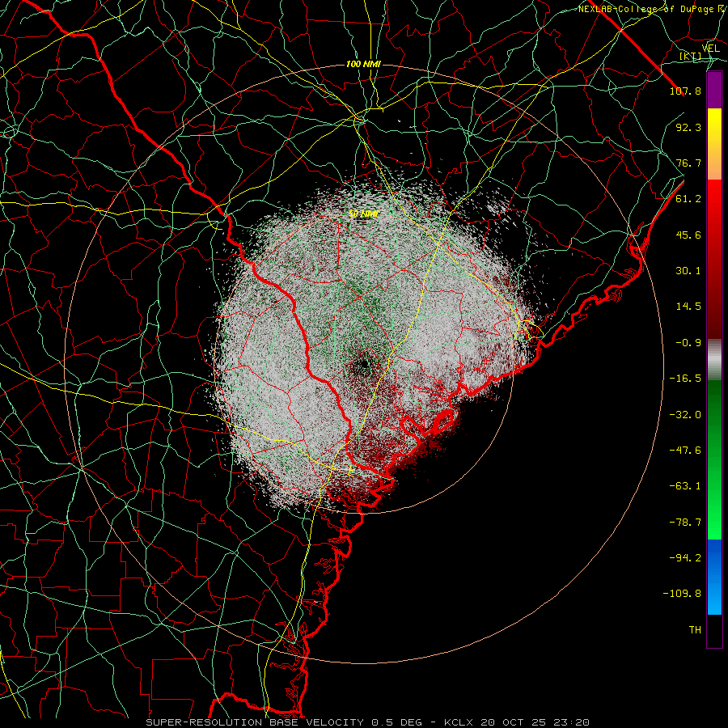Viewport: 728px width, 728px height.
Task: Click the 45.6 velocity scale value
Action: [688, 235]
